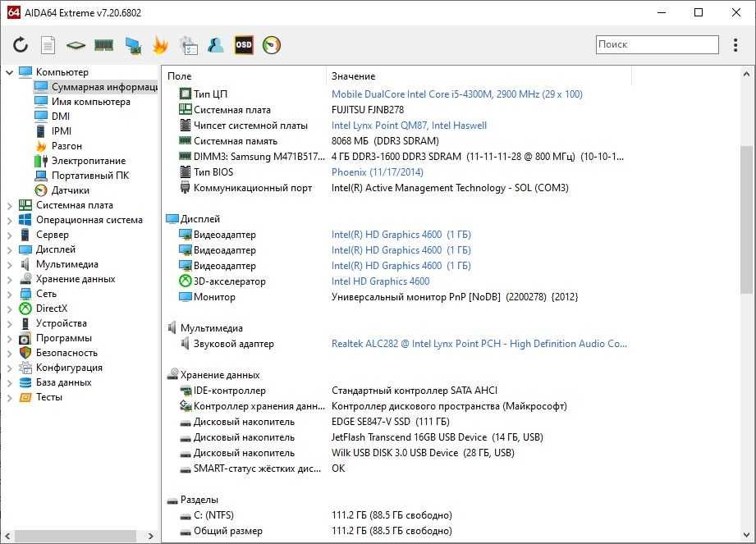Screen dimensions: 756x544
Task: Open the OSD panel icon
Action: (x=244, y=45)
